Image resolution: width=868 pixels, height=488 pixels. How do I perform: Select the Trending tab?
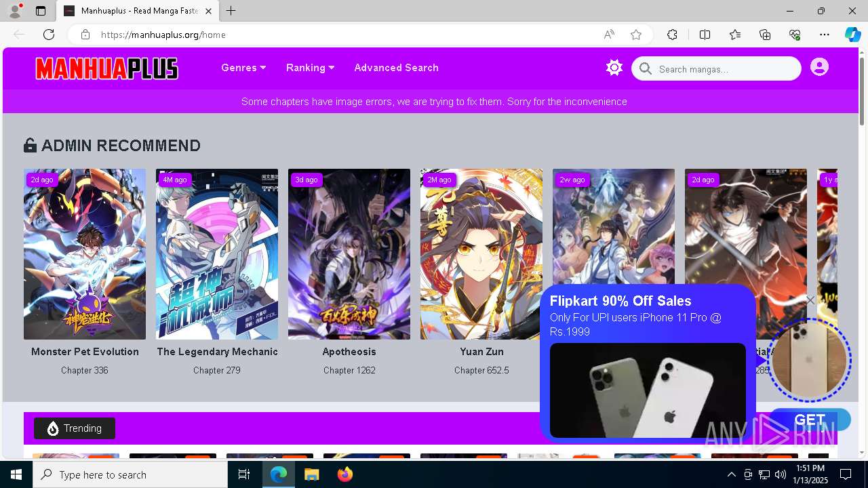point(75,428)
